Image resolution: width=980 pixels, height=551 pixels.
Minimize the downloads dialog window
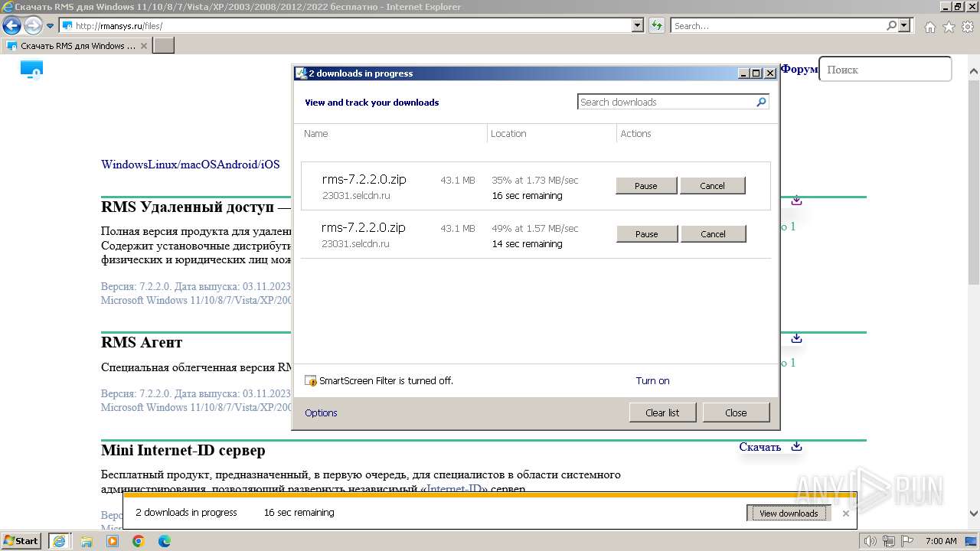pyautogui.click(x=743, y=73)
